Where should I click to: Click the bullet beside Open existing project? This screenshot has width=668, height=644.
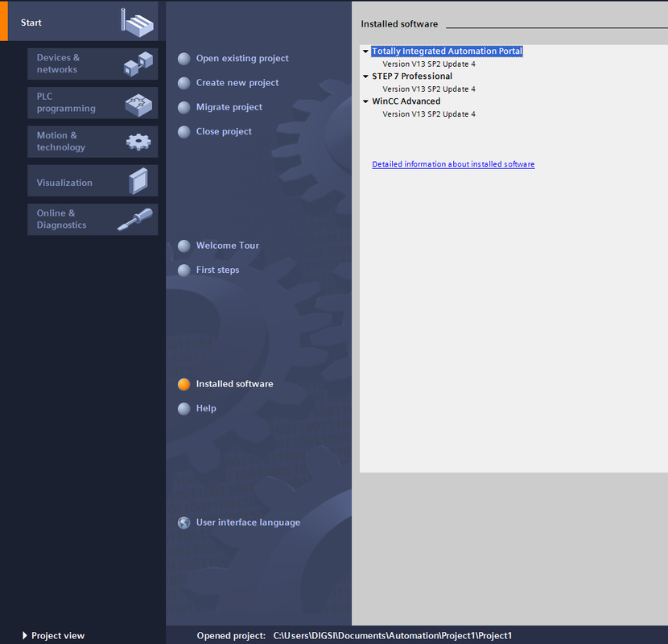pyautogui.click(x=184, y=59)
